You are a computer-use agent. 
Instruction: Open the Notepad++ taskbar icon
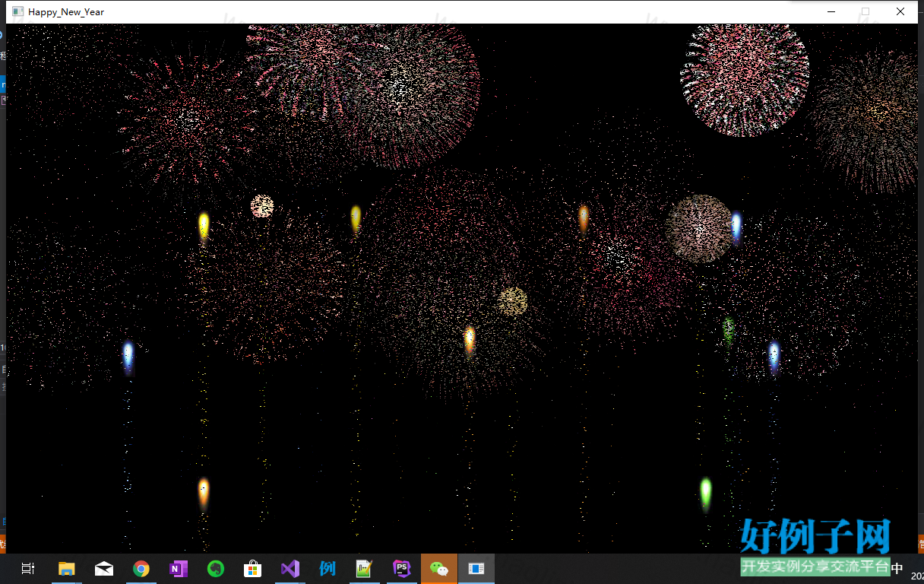365,569
